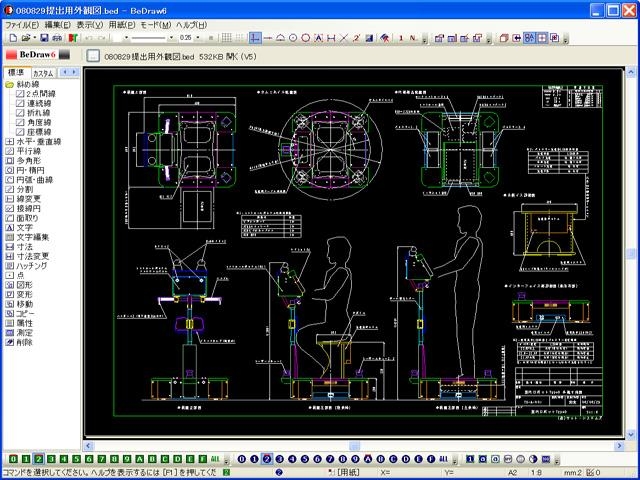Select the 折れ線 tool
This screenshot has height=480, width=640.
33,113
